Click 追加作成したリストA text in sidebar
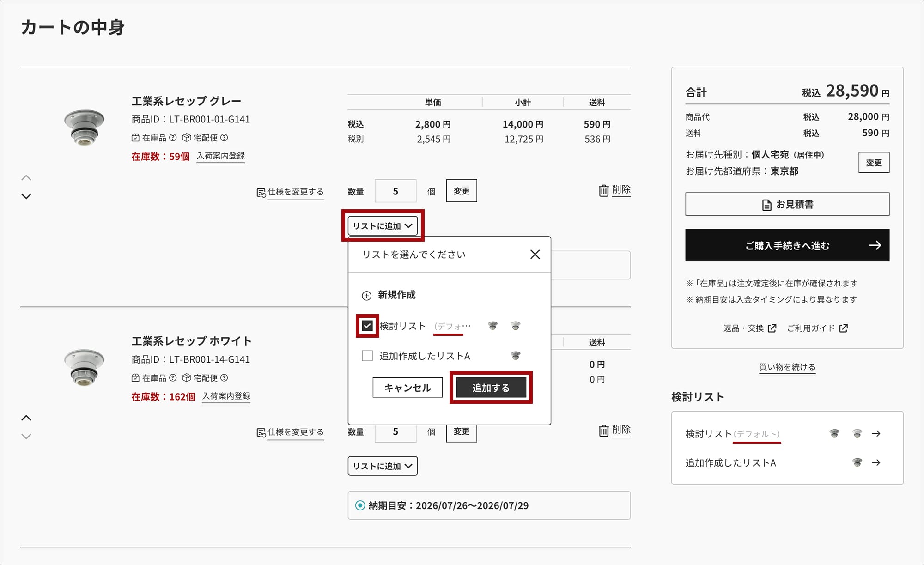Viewport: 924px width, 565px height. tap(730, 463)
